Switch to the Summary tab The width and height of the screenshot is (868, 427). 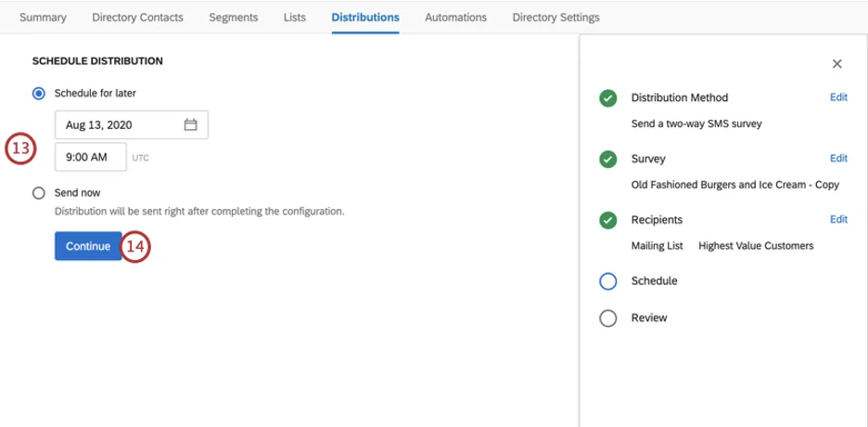(42, 18)
